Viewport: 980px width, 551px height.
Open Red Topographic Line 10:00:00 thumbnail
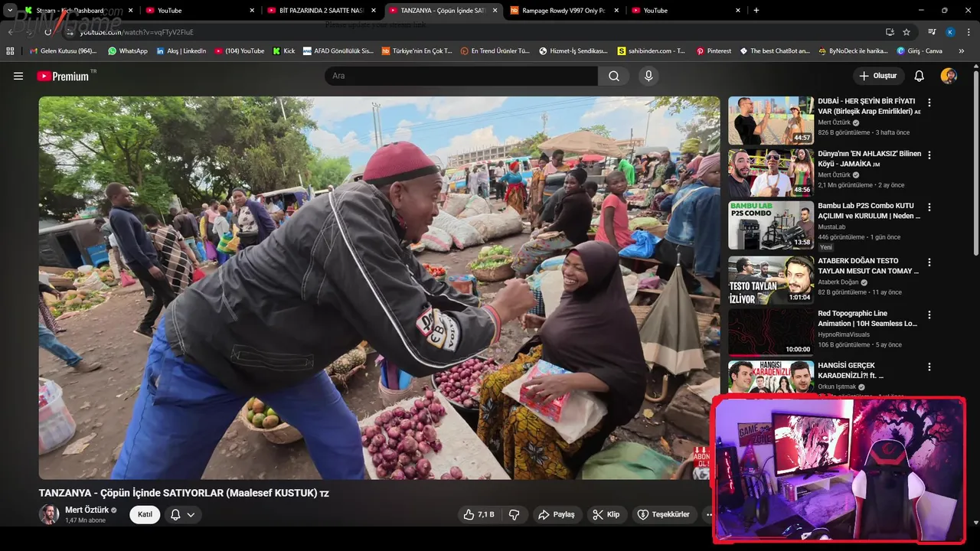[x=771, y=332]
